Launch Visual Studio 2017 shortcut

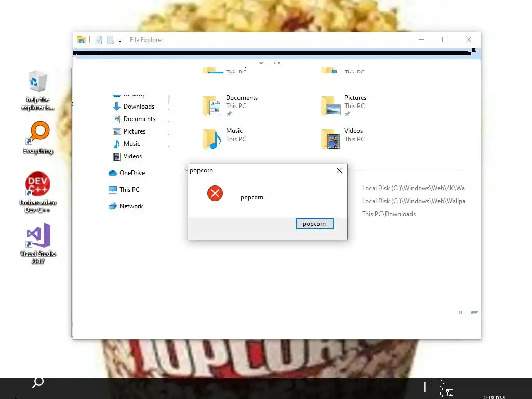point(37,244)
